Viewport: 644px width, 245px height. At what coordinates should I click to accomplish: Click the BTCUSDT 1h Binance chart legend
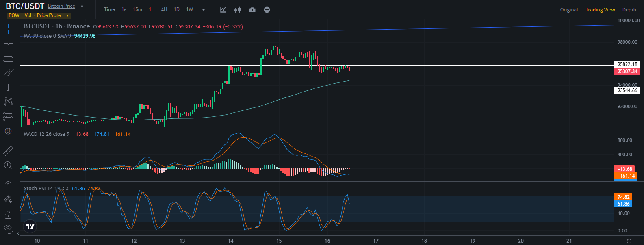click(x=57, y=26)
